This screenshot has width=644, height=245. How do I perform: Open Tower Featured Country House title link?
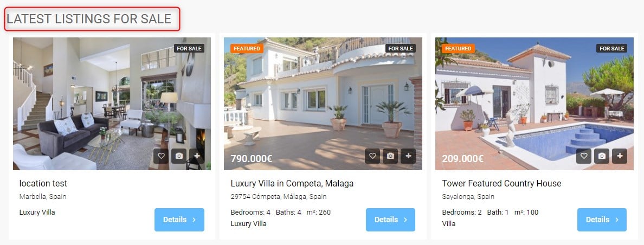(x=501, y=183)
